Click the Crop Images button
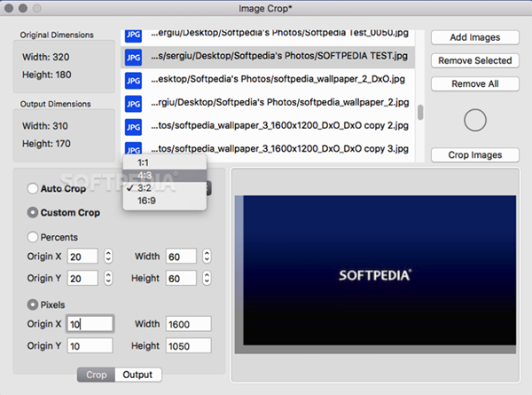 (x=475, y=154)
